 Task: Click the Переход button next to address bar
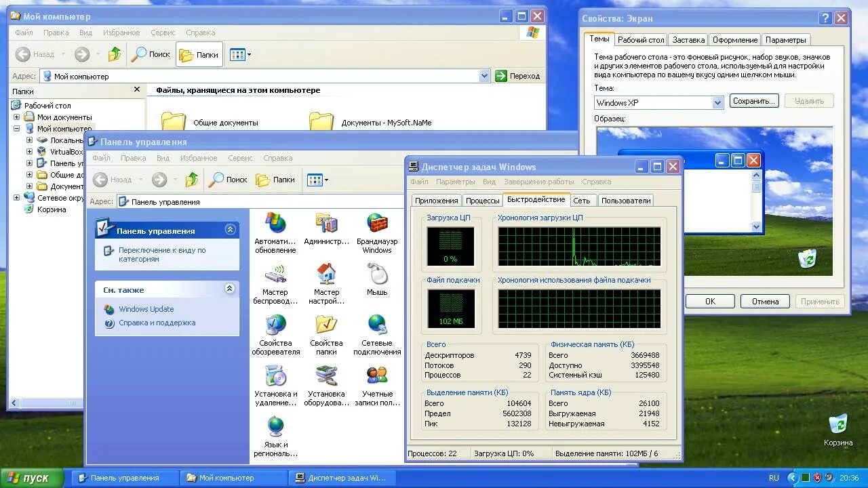tap(519, 76)
